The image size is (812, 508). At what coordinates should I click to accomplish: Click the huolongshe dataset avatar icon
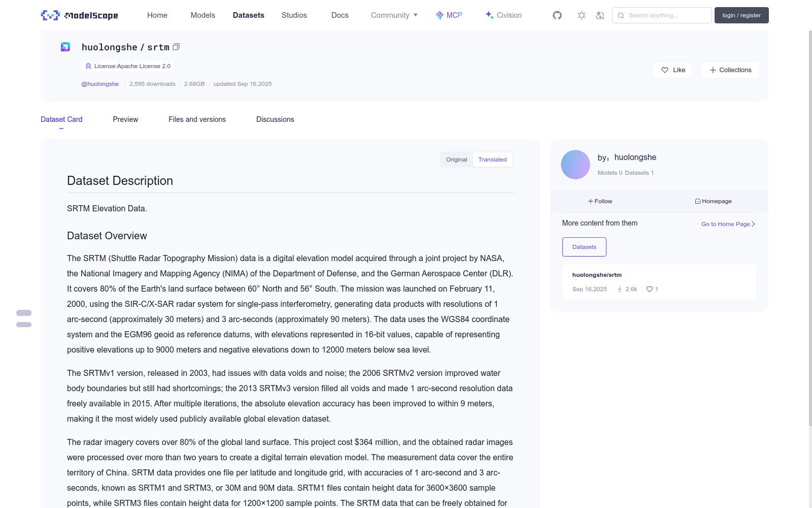tap(65, 47)
